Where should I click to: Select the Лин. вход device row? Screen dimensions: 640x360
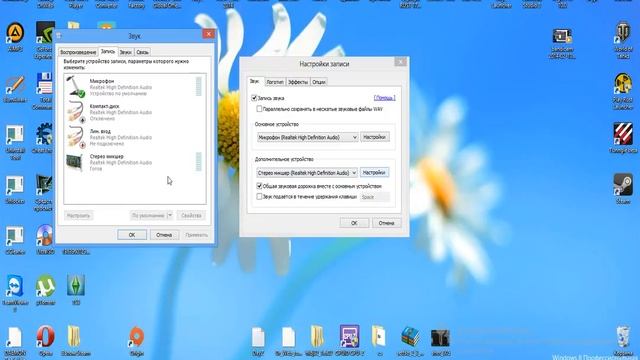(135, 137)
